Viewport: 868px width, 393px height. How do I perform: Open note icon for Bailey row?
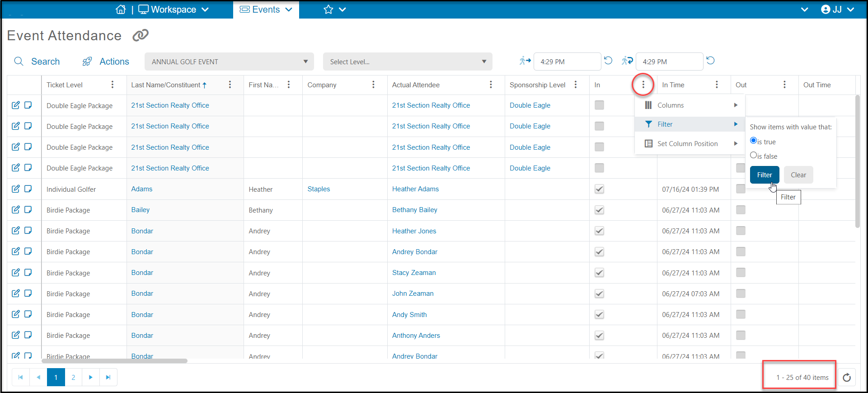[28, 209]
